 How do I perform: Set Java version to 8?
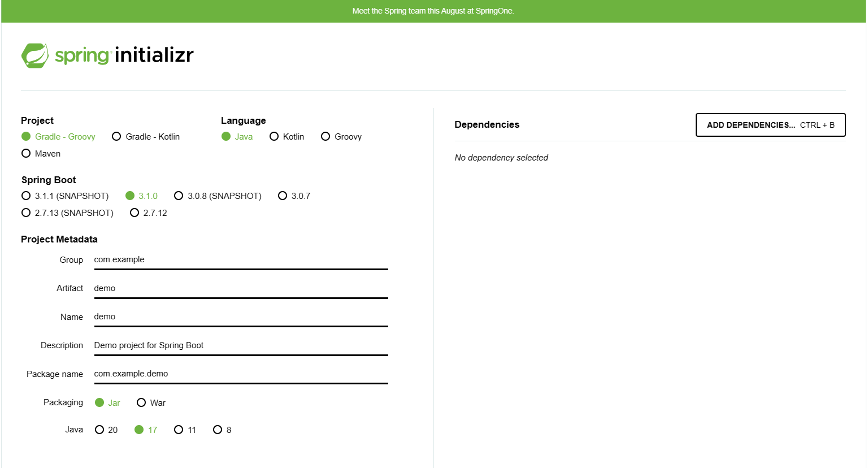click(x=218, y=430)
